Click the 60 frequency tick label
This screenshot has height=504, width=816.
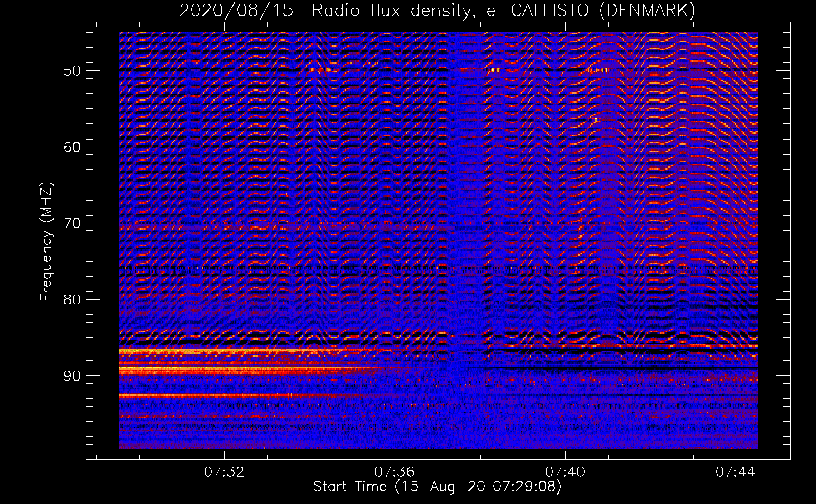(x=72, y=147)
